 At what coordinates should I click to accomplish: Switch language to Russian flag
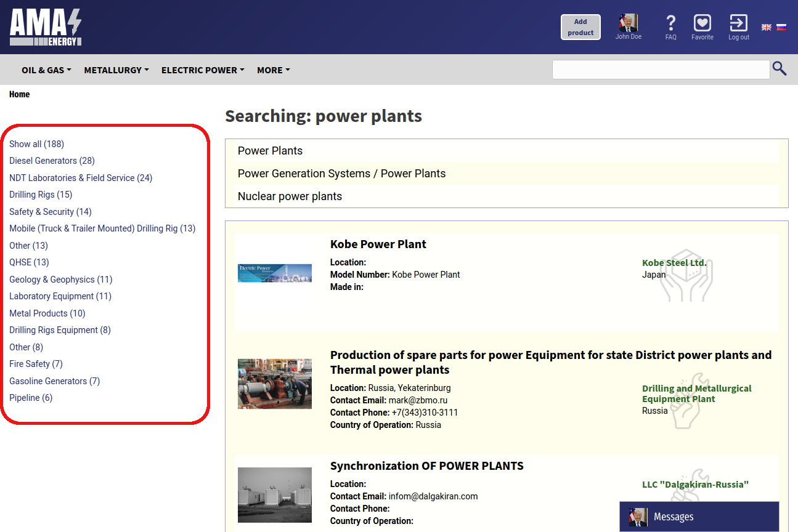[781, 27]
